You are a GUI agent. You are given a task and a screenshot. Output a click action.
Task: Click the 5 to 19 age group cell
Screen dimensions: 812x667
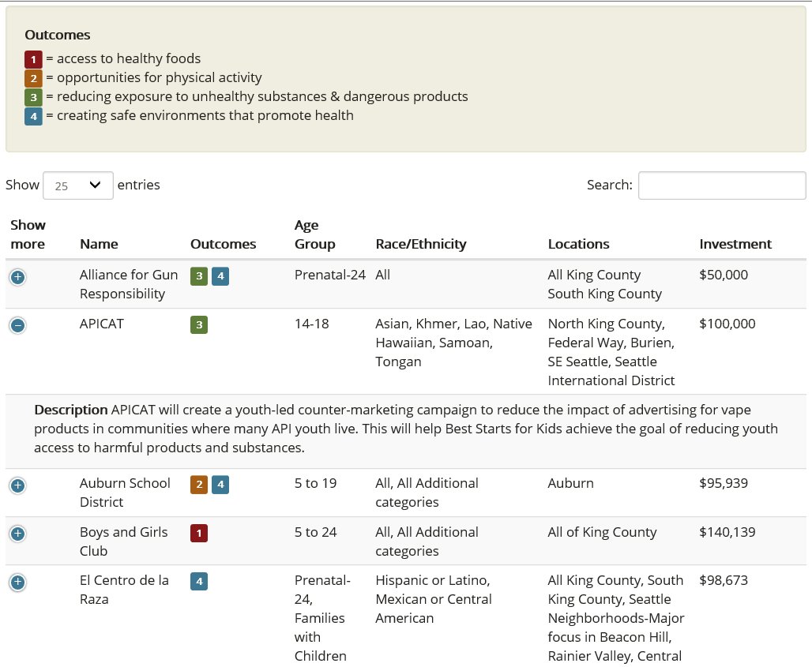coord(315,483)
